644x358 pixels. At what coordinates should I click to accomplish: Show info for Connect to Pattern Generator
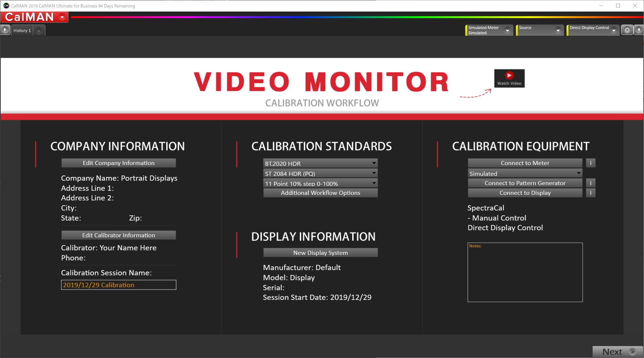(x=591, y=183)
